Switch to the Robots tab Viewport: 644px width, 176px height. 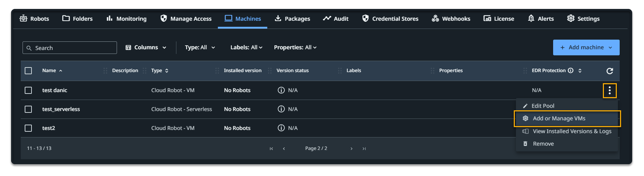click(34, 19)
